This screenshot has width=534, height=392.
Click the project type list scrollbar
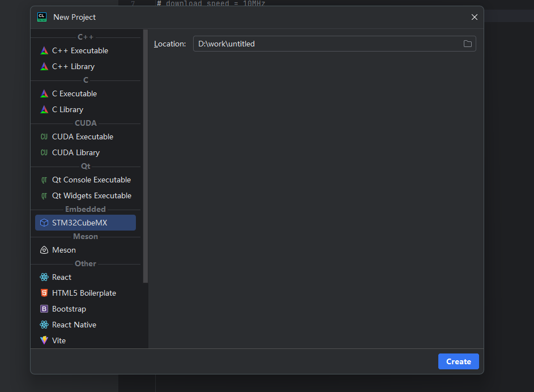[x=146, y=156]
